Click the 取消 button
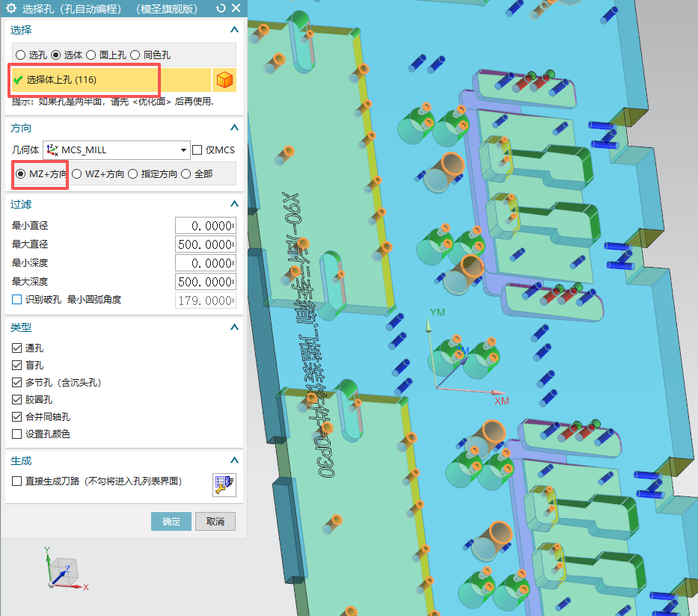This screenshot has width=698, height=616. click(x=215, y=521)
